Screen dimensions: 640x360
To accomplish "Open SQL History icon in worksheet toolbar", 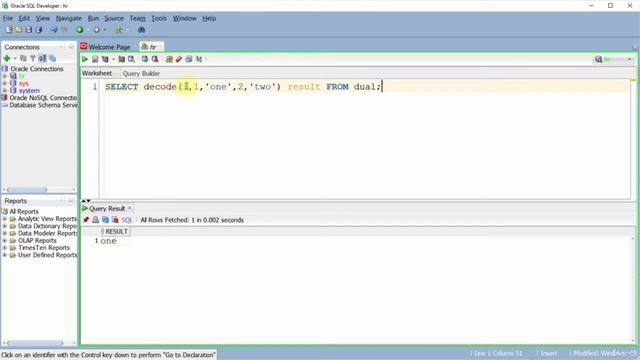I will point(189,60).
